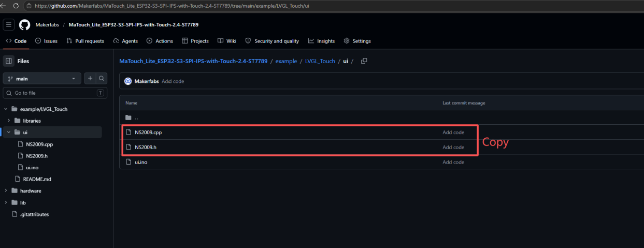Open 'Add code' commit for ui.ino row
Image resolution: width=644 pixels, height=248 pixels.
[453, 162]
